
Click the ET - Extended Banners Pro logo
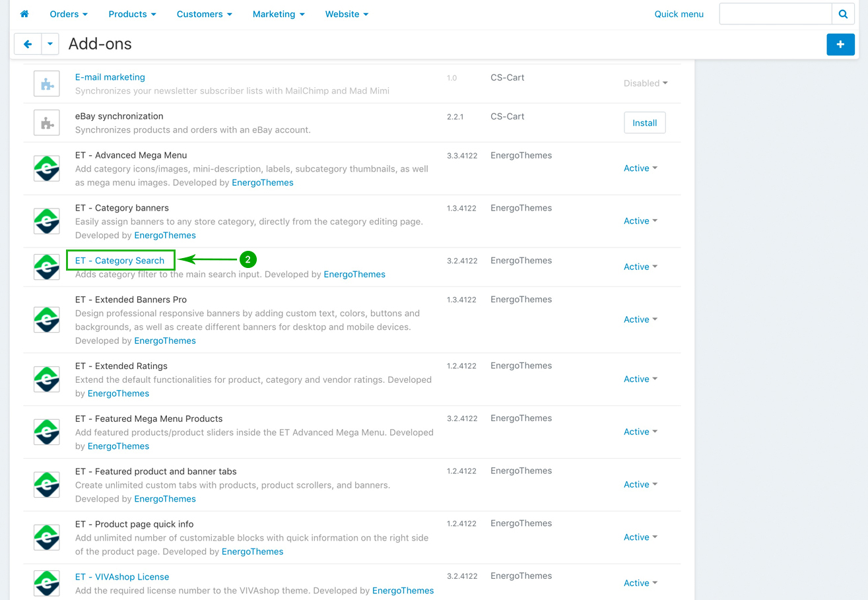pyautogui.click(x=47, y=319)
